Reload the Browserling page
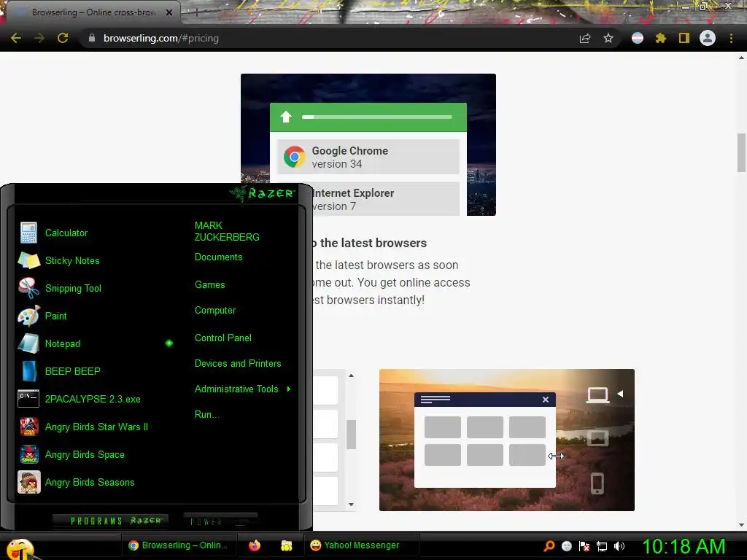The image size is (747, 560). point(63,38)
